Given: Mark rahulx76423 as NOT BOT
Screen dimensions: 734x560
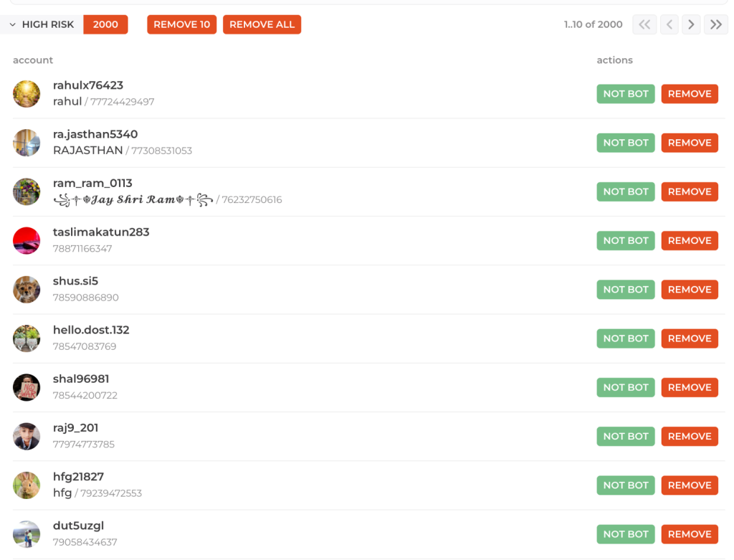Looking at the screenshot, I should pos(625,93).
